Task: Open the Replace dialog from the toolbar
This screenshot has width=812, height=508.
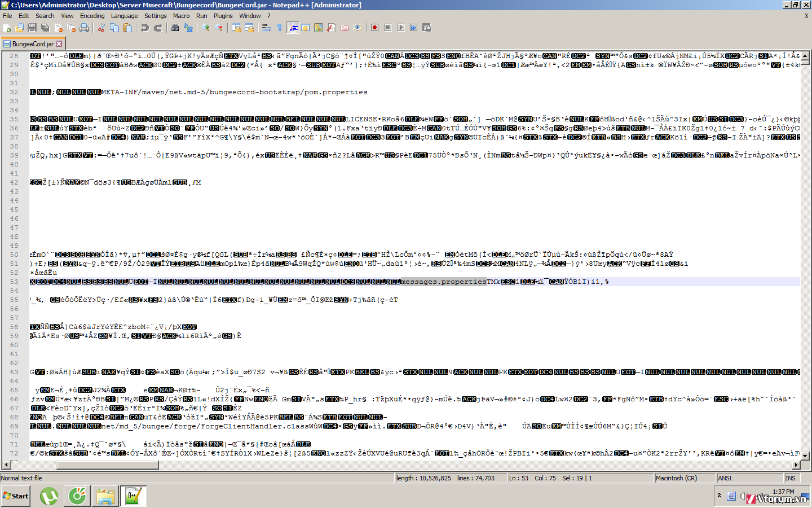Action: coord(188,28)
